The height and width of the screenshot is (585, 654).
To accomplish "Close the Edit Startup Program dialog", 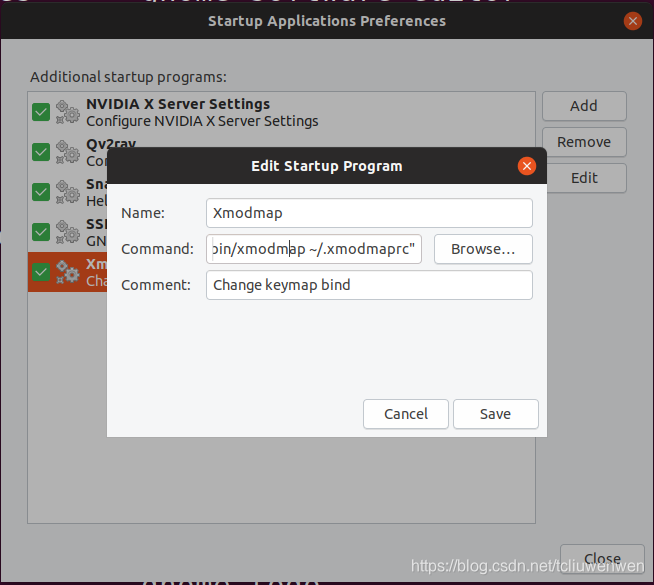I will (x=527, y=166).
